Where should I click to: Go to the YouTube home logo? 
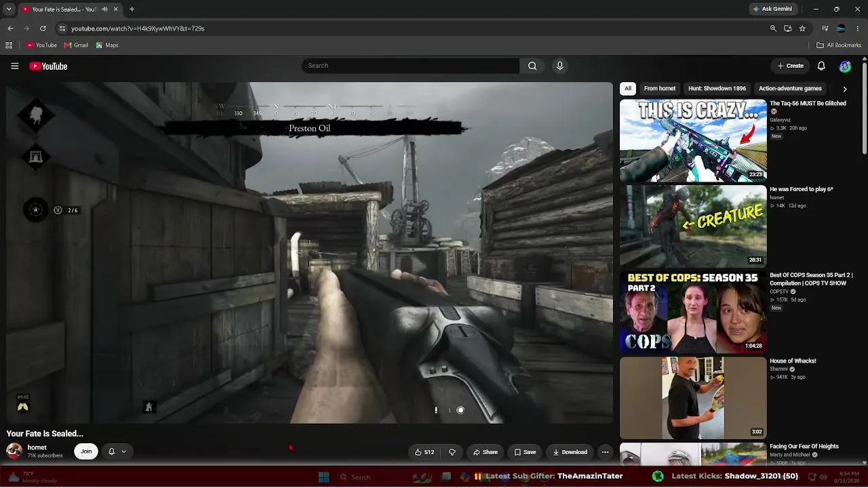(x=48, y=66)
